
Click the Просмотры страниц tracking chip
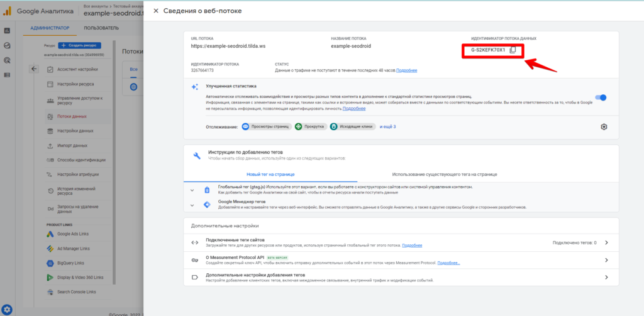[267, 127]
